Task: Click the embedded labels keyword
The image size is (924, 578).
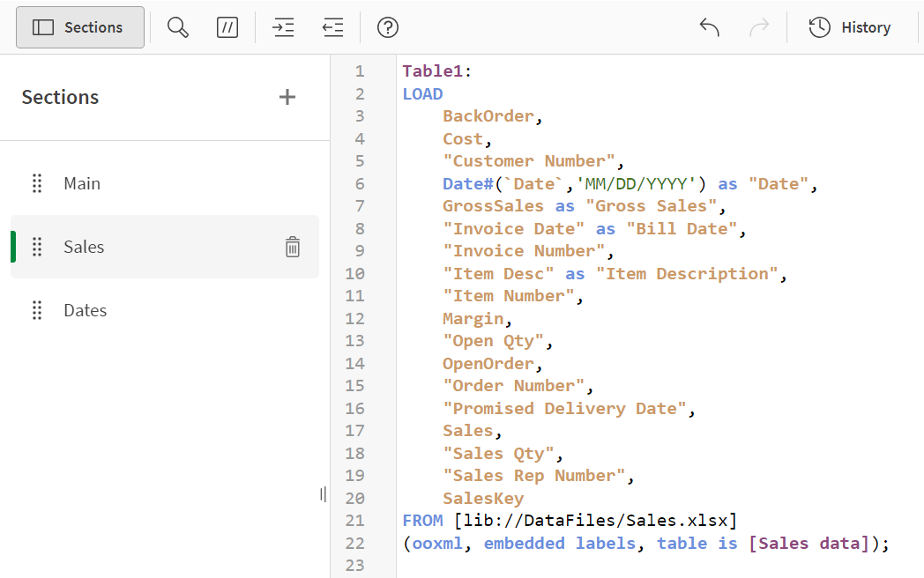Action: (x=559, y=544)
